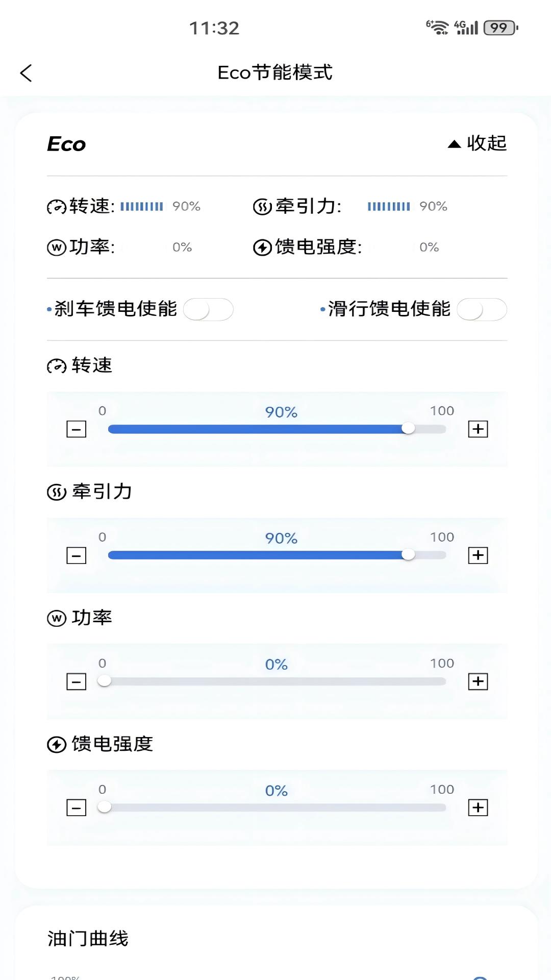551x980 pixels.
Task: Click the 90% reading beside 牵引力 summary
Action: pos(433,206)
